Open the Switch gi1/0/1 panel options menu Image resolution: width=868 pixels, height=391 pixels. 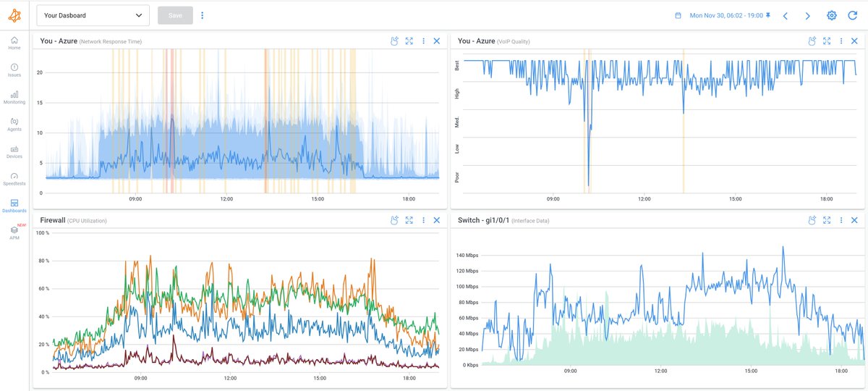click(x=841, y=220)
